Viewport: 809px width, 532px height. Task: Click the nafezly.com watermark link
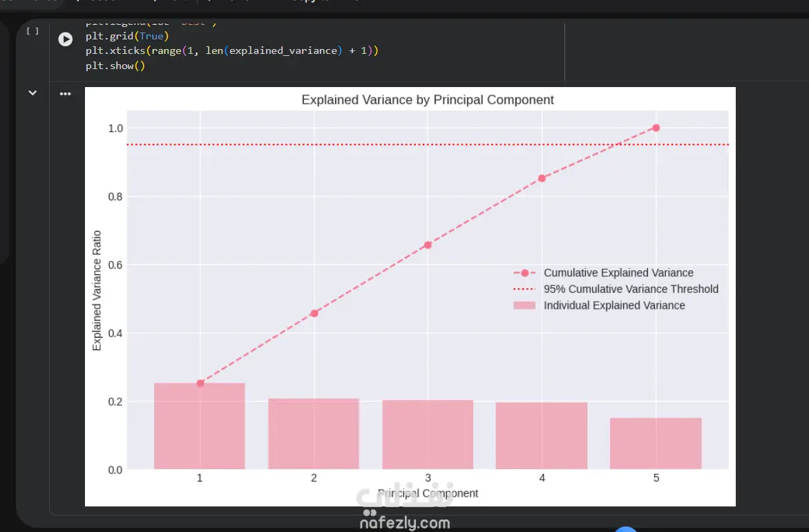[405, 523]
